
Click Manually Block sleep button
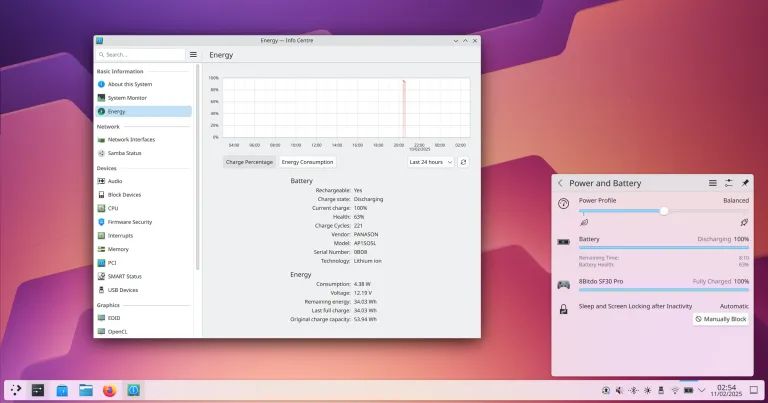pyautogui.click(x=721, y=319)
